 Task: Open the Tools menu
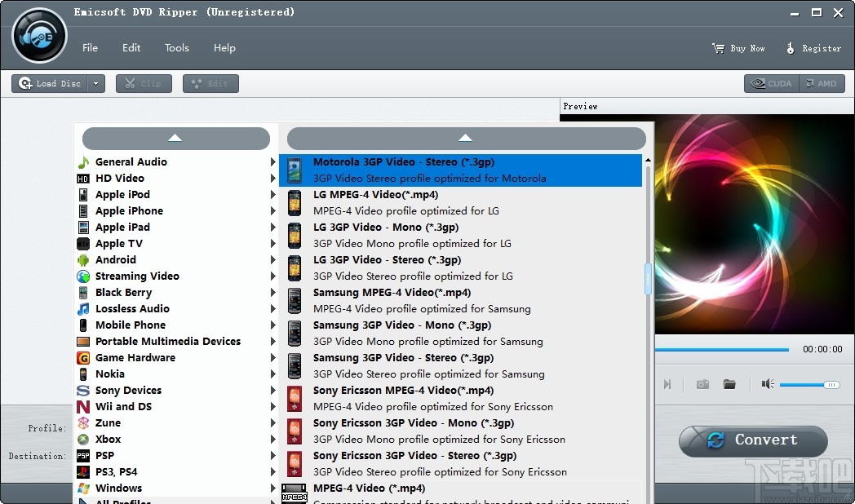click(177, 47)
